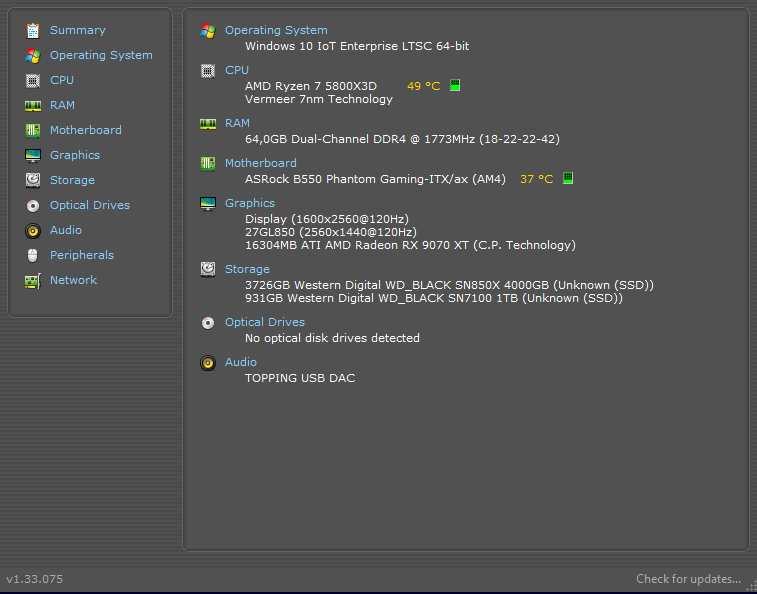Click Check for updates link

688,579
